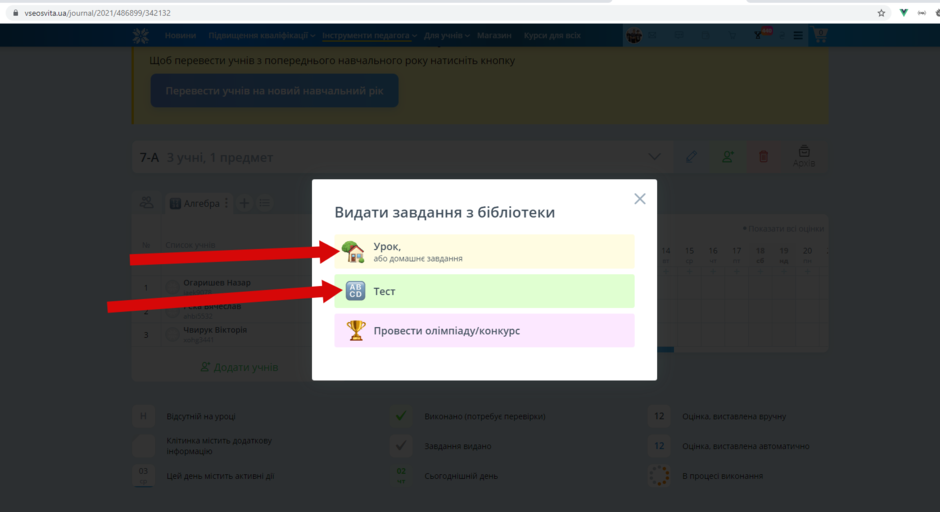Open the Архів archive icon
This screenshot has height=512, width=940.
pos(804,156)
